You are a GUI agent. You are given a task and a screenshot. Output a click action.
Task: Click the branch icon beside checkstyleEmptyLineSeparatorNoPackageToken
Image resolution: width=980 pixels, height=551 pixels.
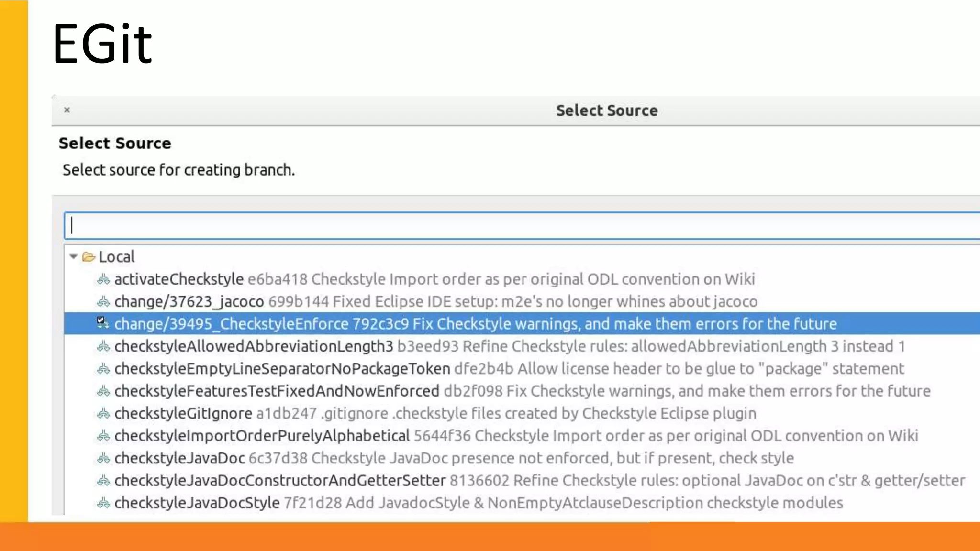click(x=103, y=369)
